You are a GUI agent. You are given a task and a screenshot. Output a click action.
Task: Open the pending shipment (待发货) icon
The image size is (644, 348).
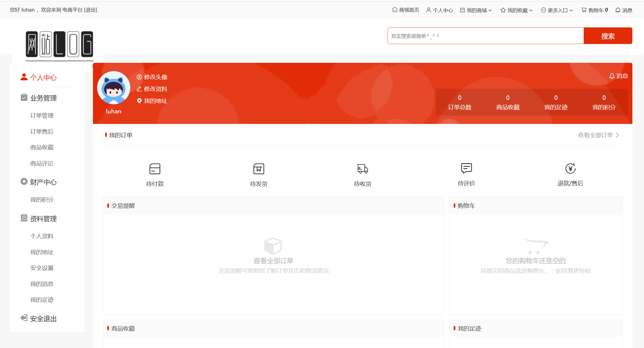coord(259,169)
